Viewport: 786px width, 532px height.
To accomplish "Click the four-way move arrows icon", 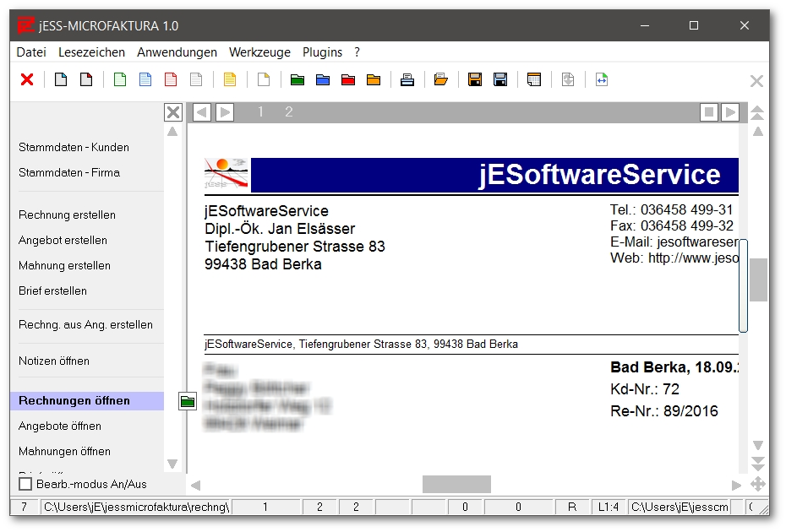I will click(758, 484).
